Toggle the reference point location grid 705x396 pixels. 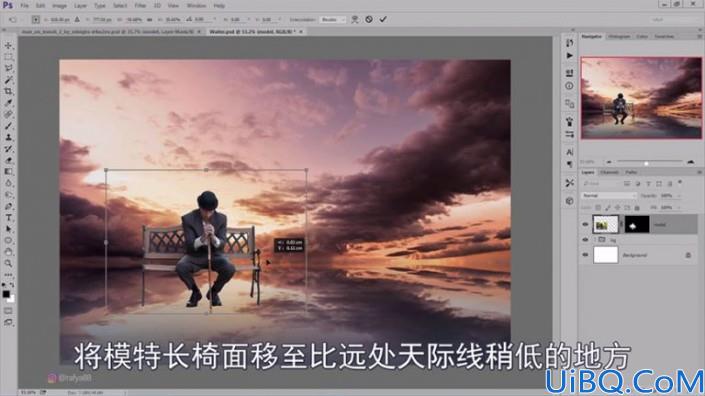coord(36,20)
